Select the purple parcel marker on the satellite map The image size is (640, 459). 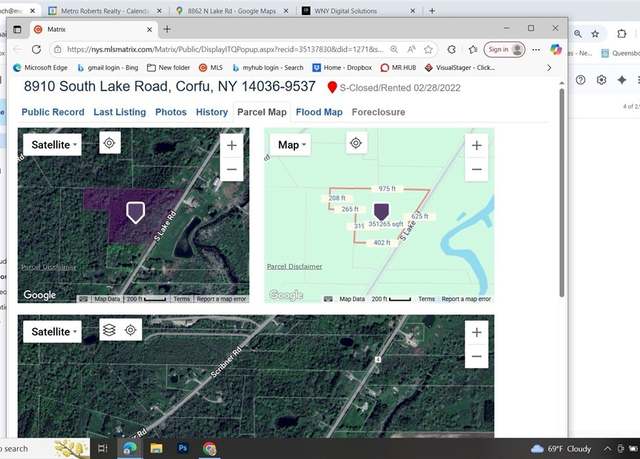click(x=136, y=212)
